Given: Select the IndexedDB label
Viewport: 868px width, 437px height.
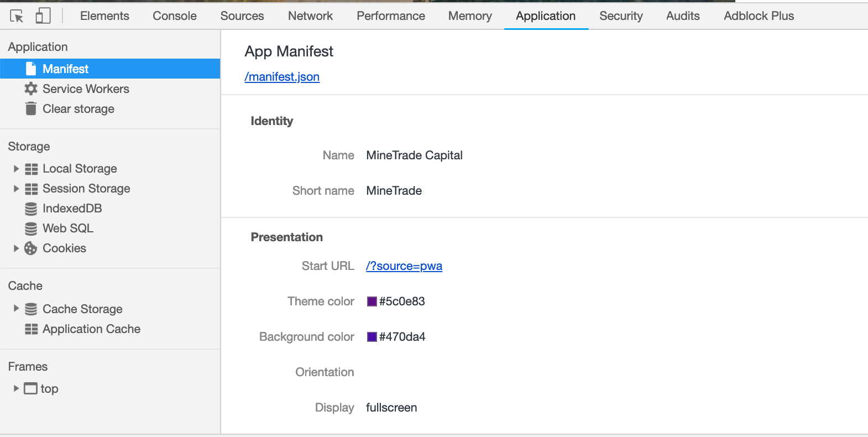Looking at the screenshot, I should click(x=72, y=209).
